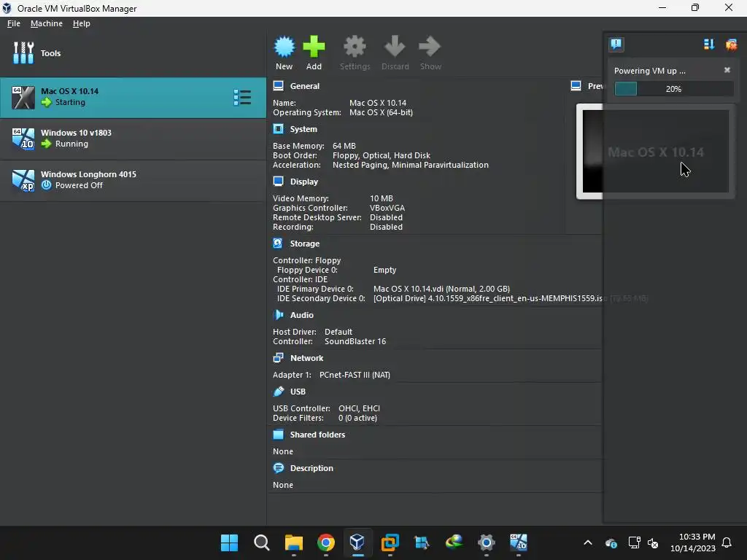This screenshot has width=747, height=560.
Task: Open the Storage section header
Action: (x=305, y=244)
